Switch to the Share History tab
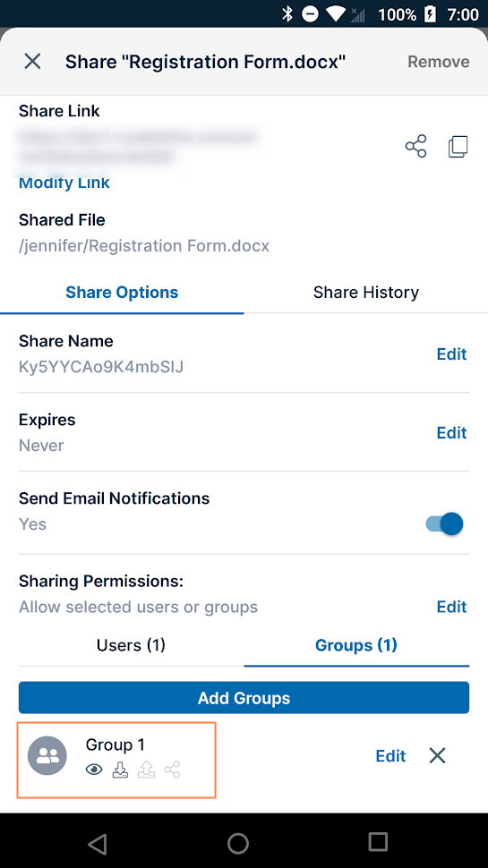 pos(366,293)
